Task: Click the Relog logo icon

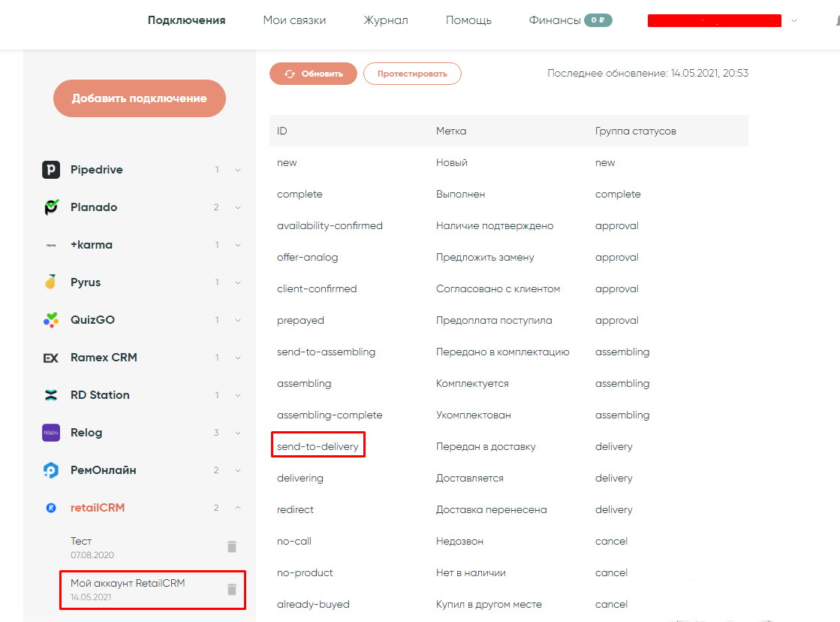Action: pyautogui.click(x=50, y=433)
